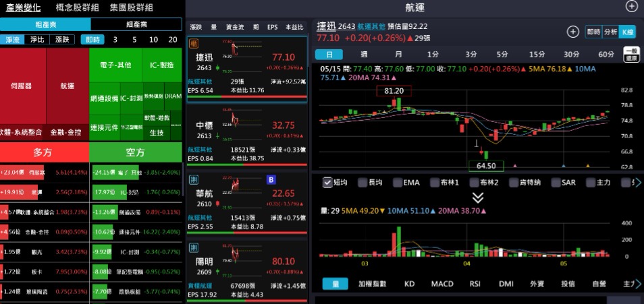
Task: Show the 加權指數 sub-chart
Action: (x=372, y=284)
